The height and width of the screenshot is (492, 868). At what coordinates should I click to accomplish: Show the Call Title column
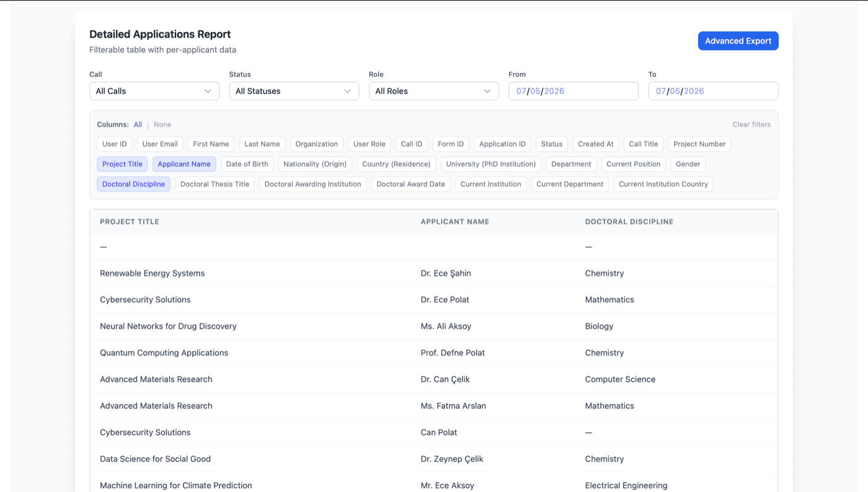644,144
